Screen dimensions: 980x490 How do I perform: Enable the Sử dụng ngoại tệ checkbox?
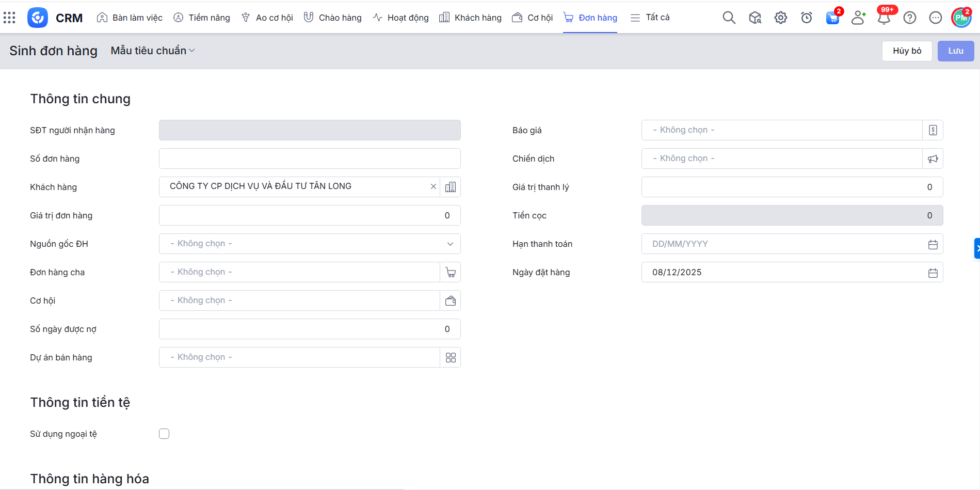(164, 434)
